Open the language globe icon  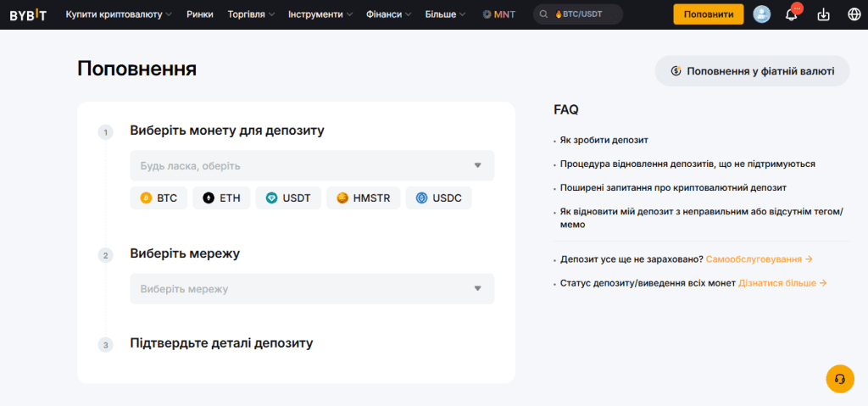coord(854,15)
